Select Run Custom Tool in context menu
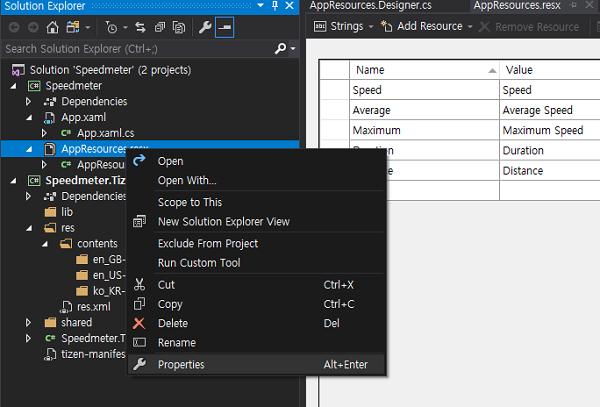This screenshot has height=407, width=600. (x=199, y=263)
